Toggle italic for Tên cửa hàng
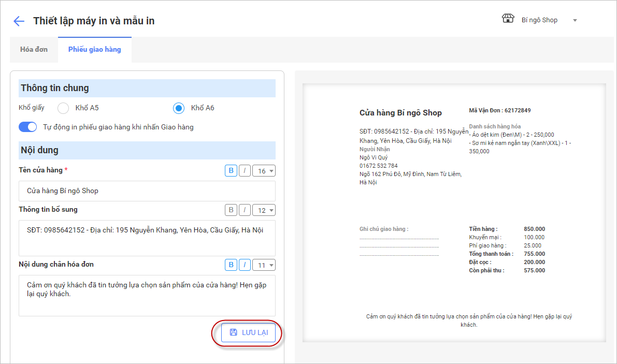 click(x=244, y=171)
